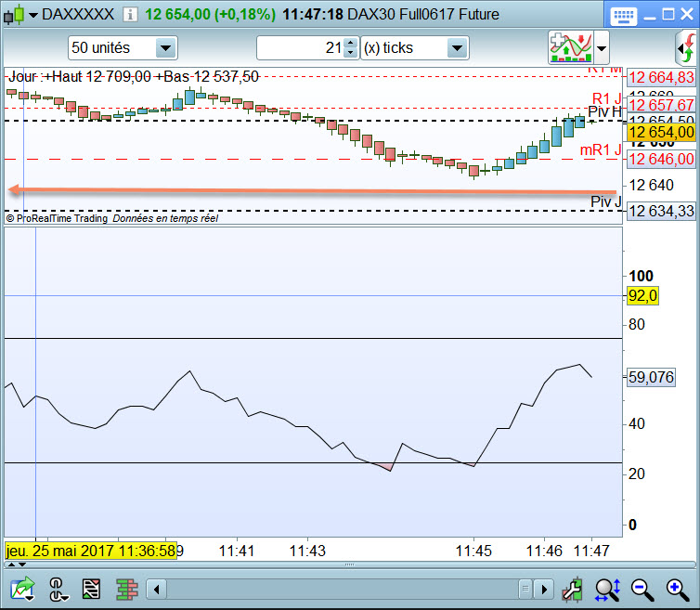Click the panel divider grip handle

click(x=350, y=565)
